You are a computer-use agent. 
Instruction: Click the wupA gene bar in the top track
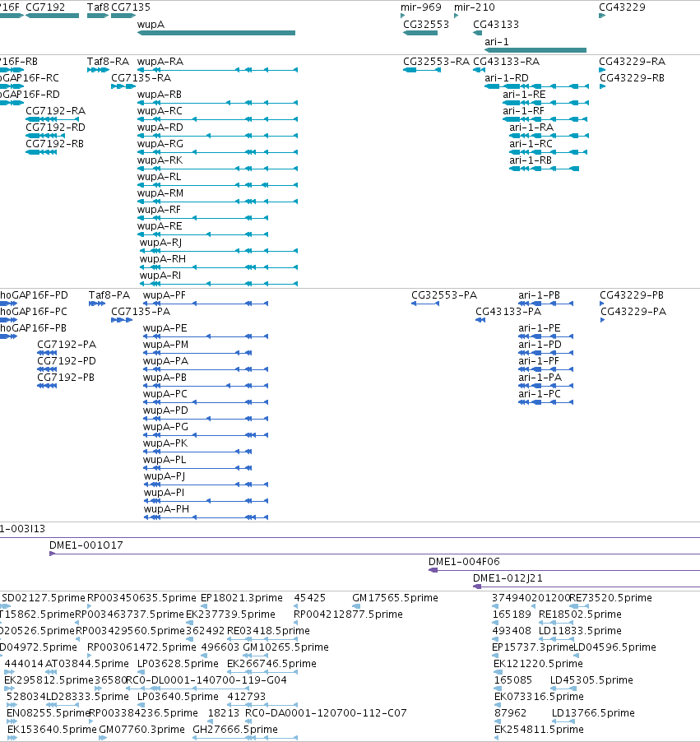(216, 33)
